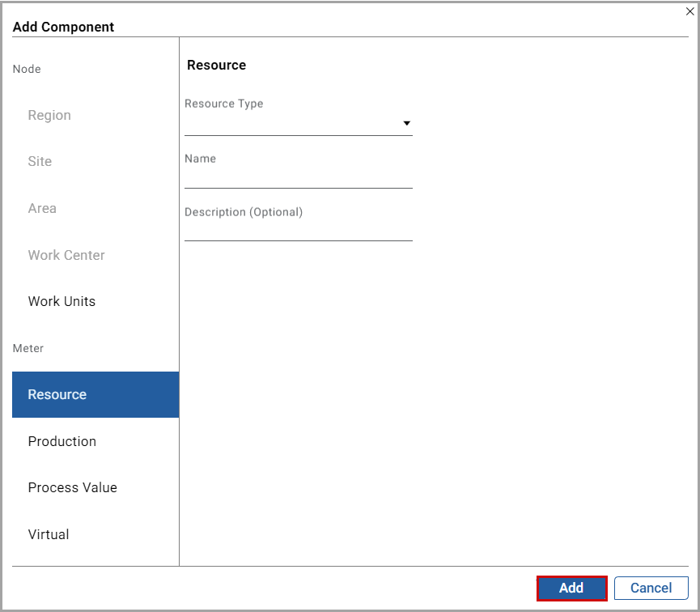
Task: Click the Resource Type label
Action: click(224, 104)
